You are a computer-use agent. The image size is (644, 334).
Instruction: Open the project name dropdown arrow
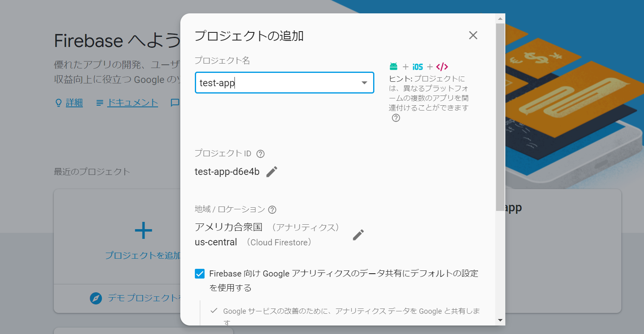[x=364, y=83]
